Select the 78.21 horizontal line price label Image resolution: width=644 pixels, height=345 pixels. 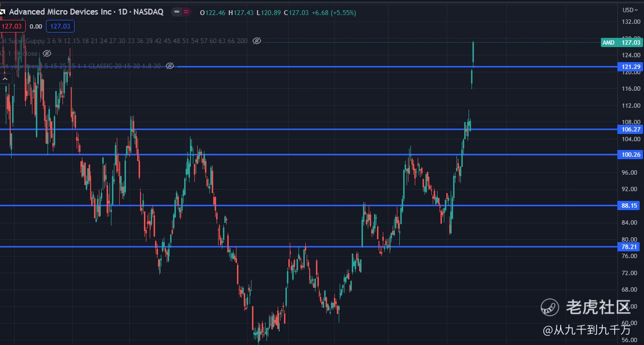[x=629, y=246]
